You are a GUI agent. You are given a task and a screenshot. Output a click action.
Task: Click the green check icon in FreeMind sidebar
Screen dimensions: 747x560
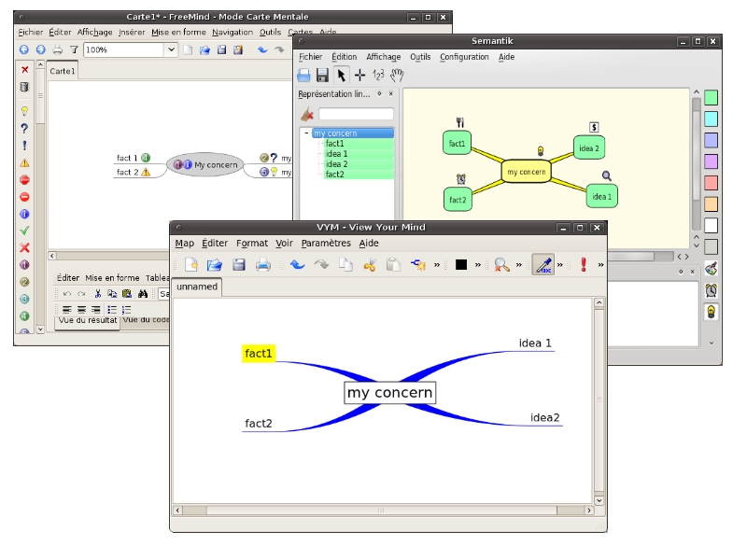pyautogui.click(x=25, y=231)
